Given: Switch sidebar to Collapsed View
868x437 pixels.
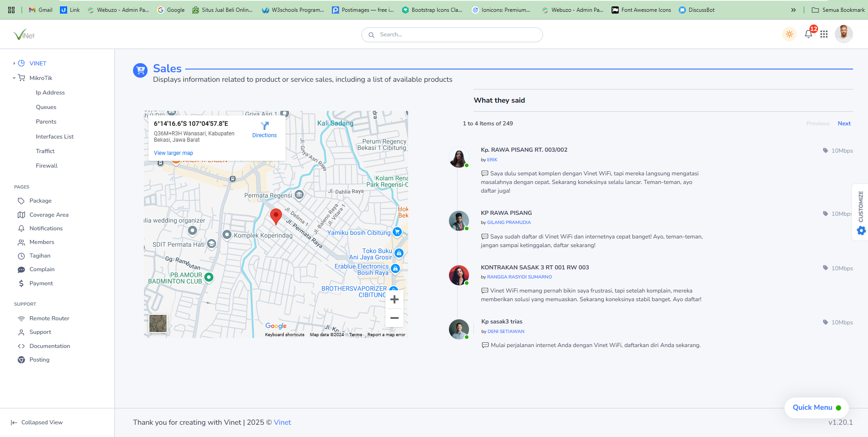Looking at the screenshot, I should 36,422.
